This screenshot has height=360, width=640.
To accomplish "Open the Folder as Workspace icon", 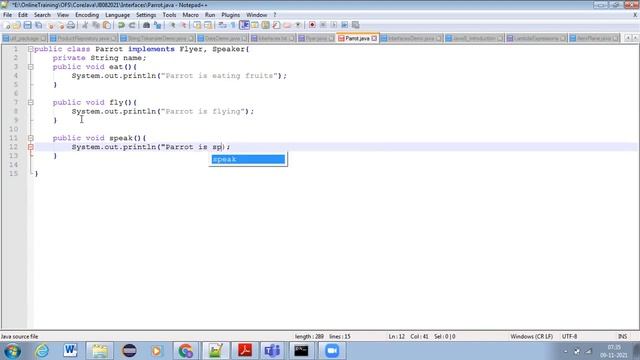I will pos(287,25).
